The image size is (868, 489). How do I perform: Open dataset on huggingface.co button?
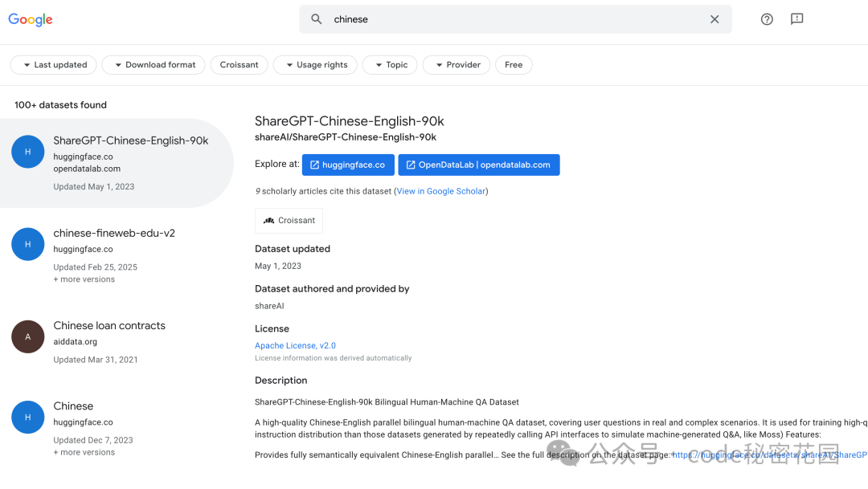point(348,165)
